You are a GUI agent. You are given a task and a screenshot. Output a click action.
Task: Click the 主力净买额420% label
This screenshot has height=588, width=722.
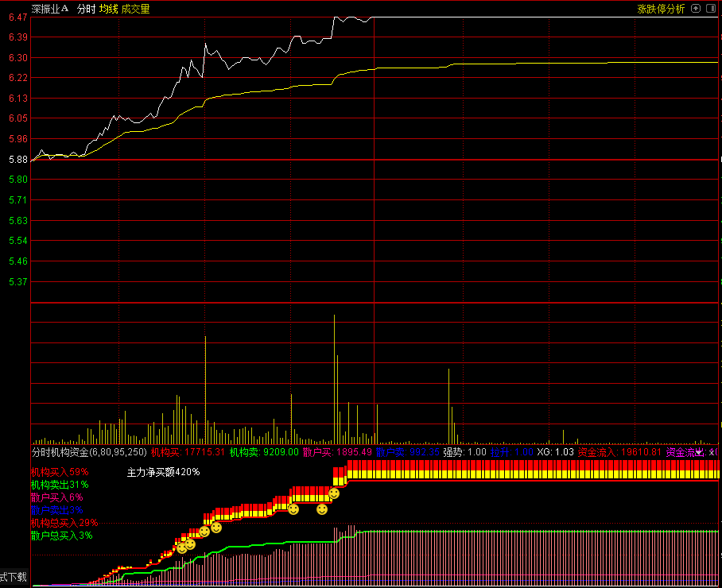164,472
